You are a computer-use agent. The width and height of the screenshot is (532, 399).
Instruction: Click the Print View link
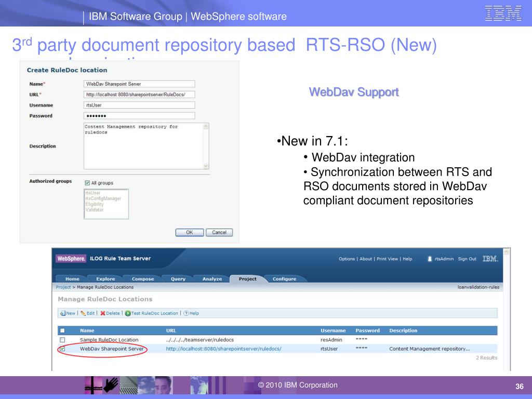[387, 259]
